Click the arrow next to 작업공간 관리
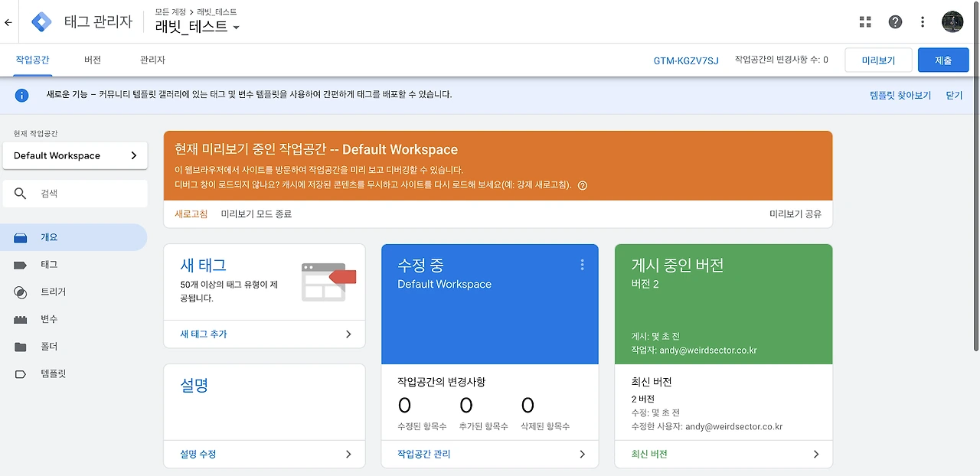This screenshot has height=476, width=980. (582, 454)
